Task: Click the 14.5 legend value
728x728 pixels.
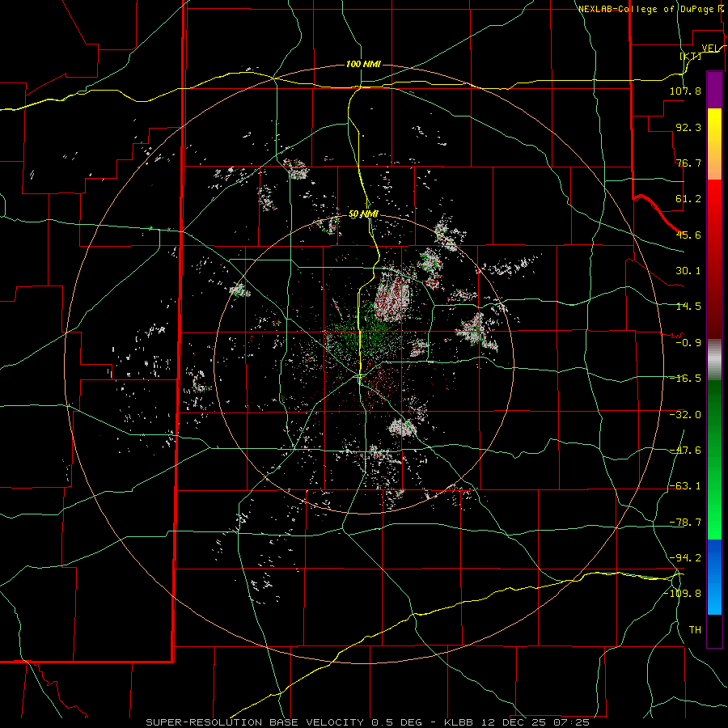Action: click(688, 307)
